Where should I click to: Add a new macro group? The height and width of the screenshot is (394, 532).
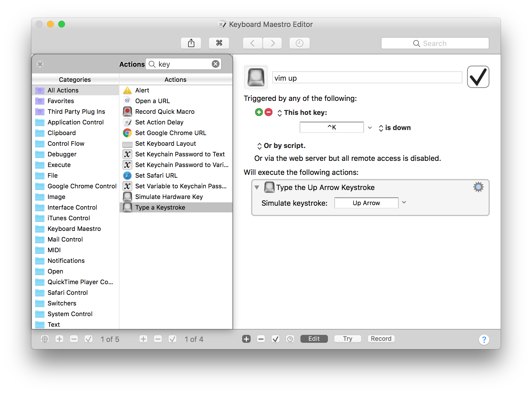(x=59, y=339)
